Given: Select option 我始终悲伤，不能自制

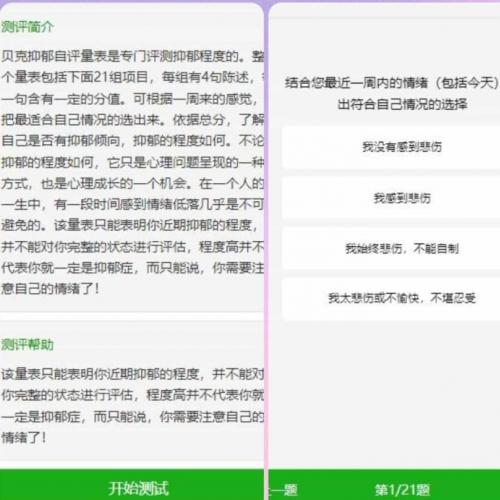Looking at the screenshot, I should [x=392, y=248].
